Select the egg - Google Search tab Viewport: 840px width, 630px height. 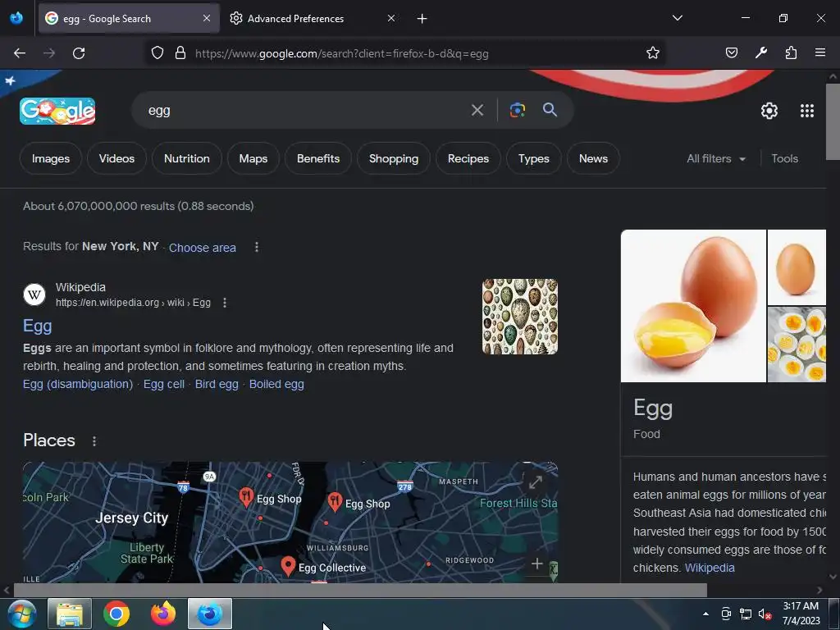[x=129, y=19]
